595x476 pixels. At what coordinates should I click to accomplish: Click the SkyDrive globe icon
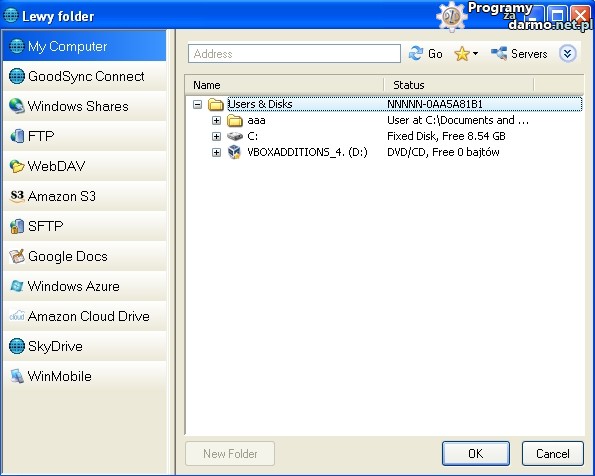point(17,346)
